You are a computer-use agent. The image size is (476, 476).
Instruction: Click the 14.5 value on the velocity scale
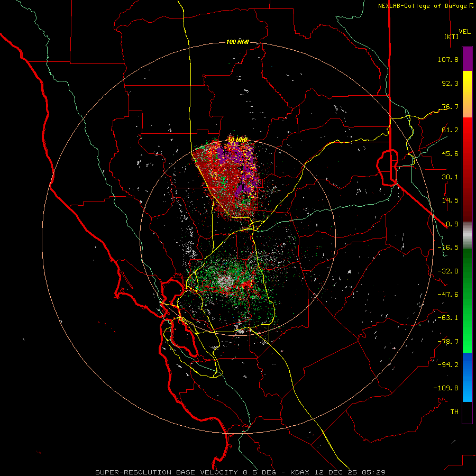pos(450,200)
